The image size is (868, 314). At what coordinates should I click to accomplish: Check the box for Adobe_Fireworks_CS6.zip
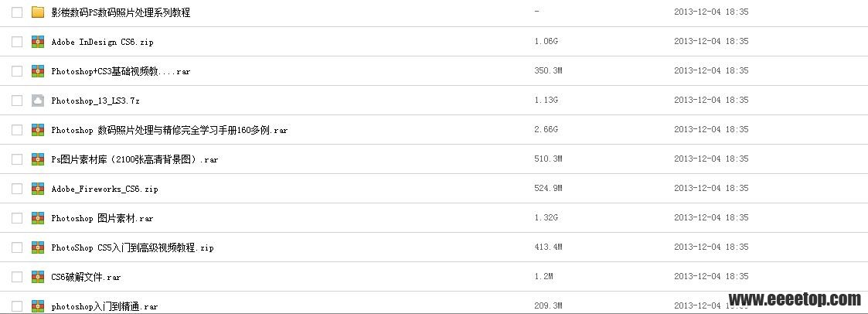click(17, 189)
